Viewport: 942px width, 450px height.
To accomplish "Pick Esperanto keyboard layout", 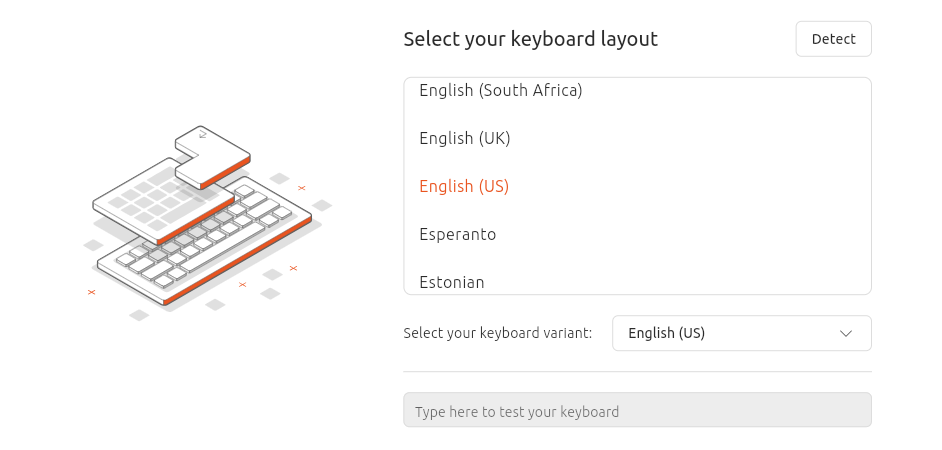I will (x=457, y=234).
